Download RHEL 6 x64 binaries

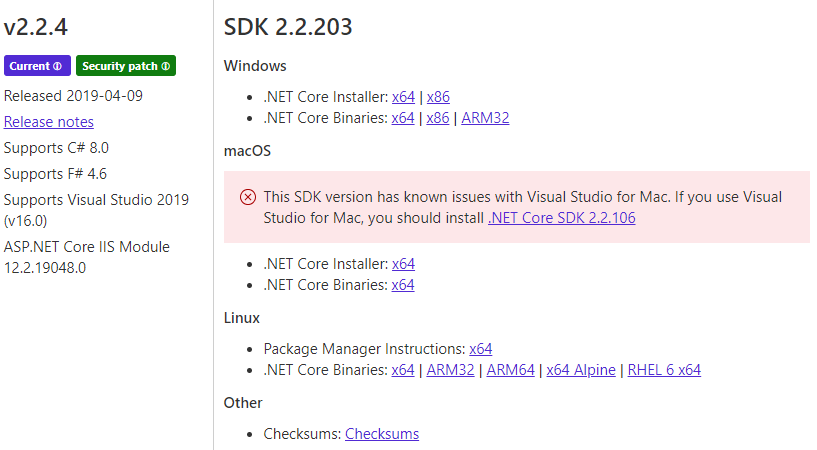[x=664, y=370]
